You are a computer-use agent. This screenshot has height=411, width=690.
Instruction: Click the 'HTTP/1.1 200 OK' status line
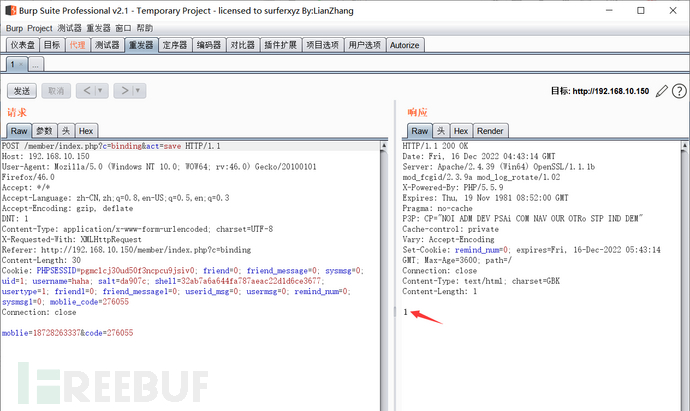pos(435,146)
